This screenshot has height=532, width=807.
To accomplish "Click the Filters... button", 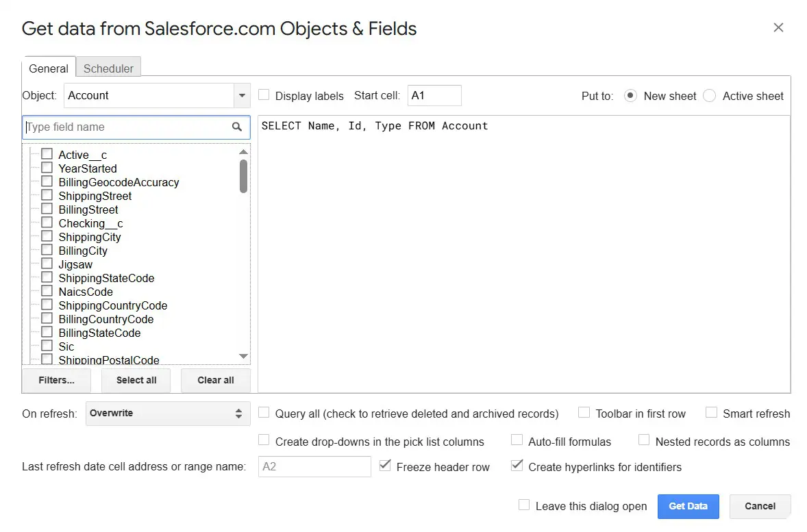I will (x=56, y=380).
